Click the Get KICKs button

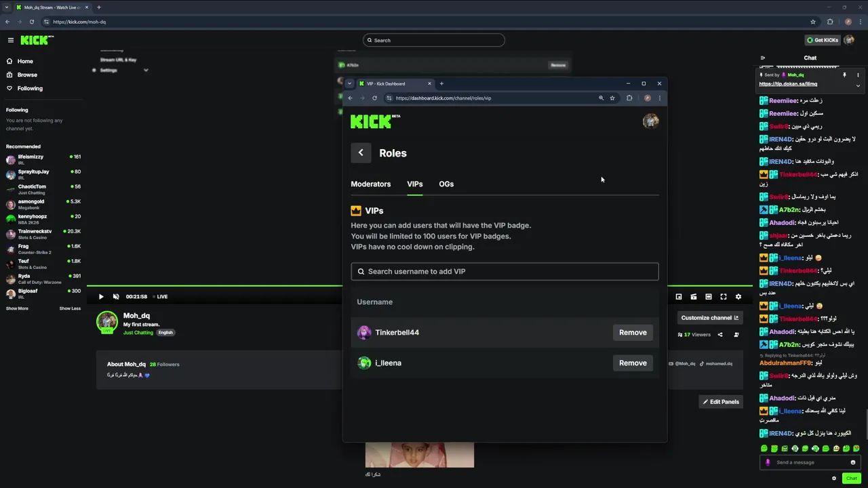(x=823, y=40)
